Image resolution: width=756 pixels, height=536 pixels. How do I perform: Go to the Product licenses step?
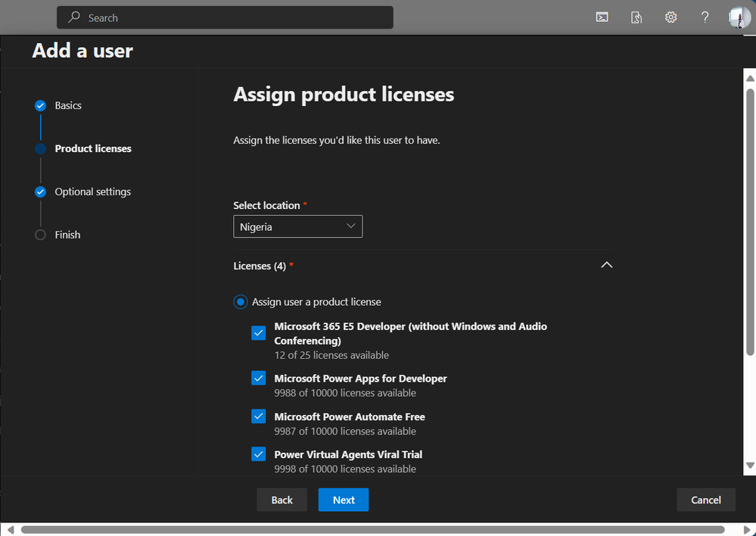(93, 149)
